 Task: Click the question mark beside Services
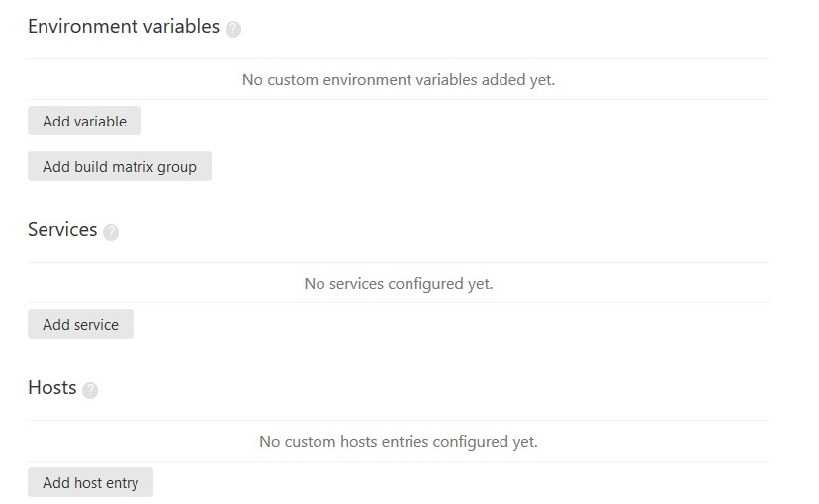pyautogui.click(x=111, y=232)
